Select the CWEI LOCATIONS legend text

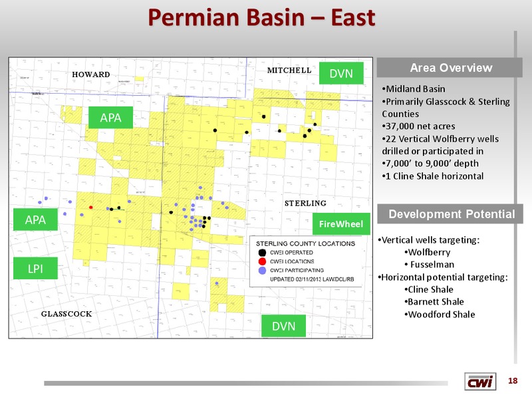pyautogui.click(x=292, y=261)
